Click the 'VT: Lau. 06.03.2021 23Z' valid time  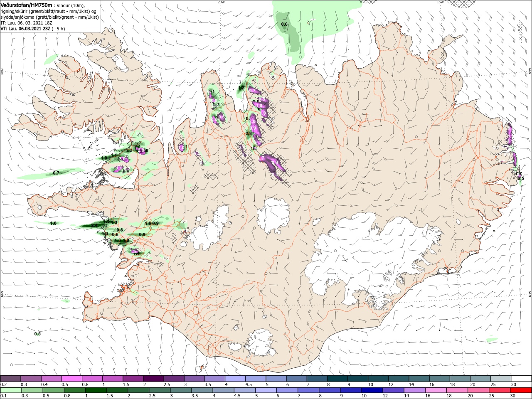(25, 29)
